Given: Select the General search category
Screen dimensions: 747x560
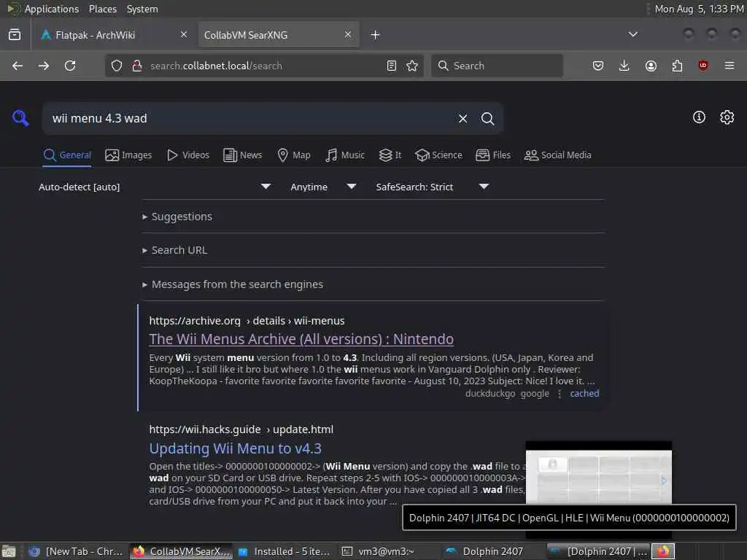Looking at the screenshot, I should coord(67,155).
